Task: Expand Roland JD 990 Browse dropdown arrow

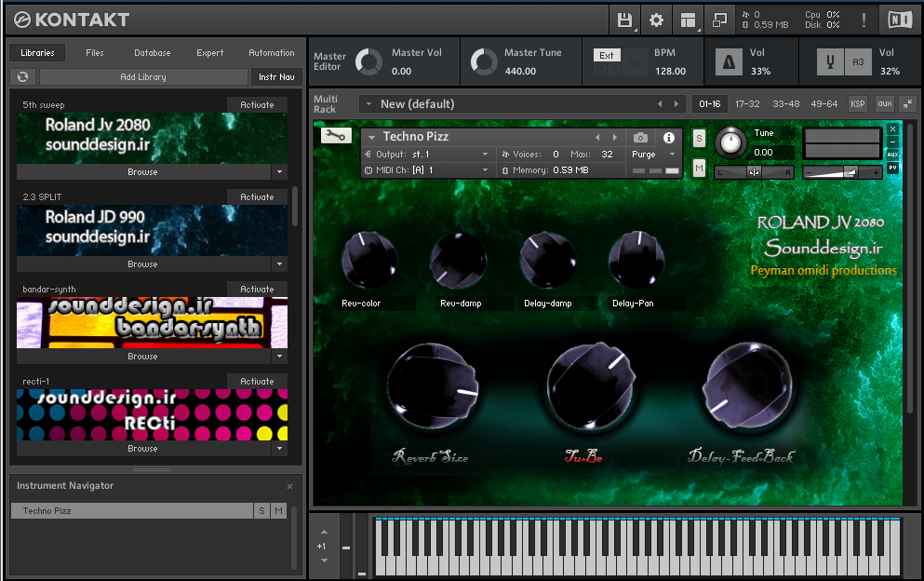Action: point(279,264)
